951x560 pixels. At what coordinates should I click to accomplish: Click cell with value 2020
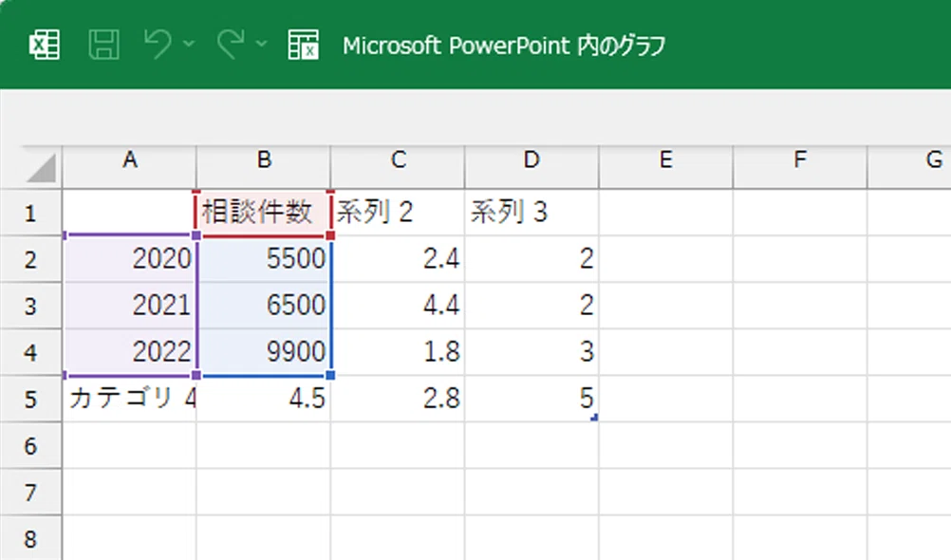point(130,259)
